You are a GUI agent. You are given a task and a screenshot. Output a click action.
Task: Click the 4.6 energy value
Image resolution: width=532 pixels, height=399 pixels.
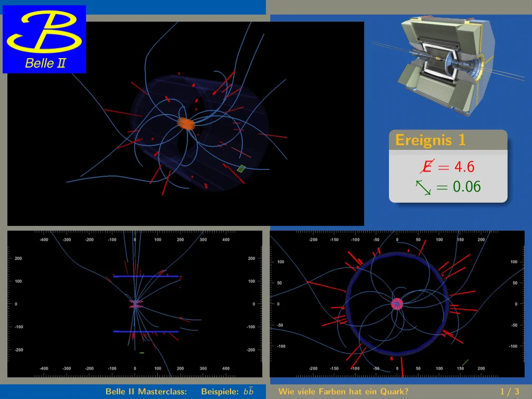(464, 167)
